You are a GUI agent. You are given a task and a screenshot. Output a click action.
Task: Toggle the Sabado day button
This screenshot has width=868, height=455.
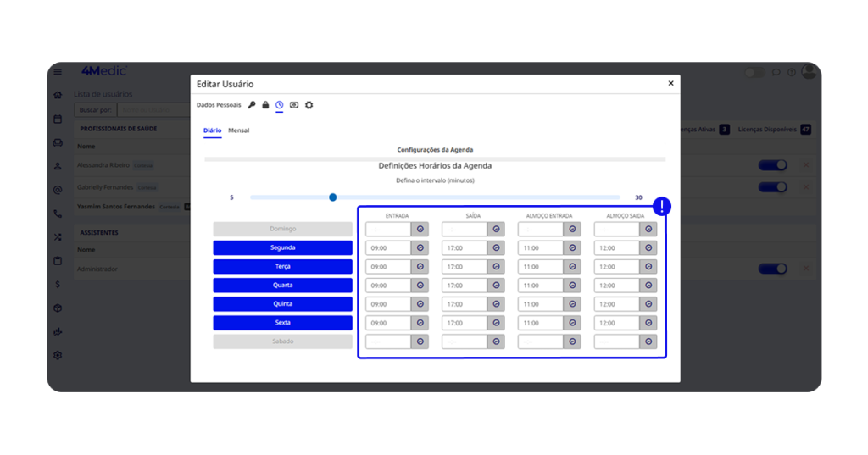point(282,341)
